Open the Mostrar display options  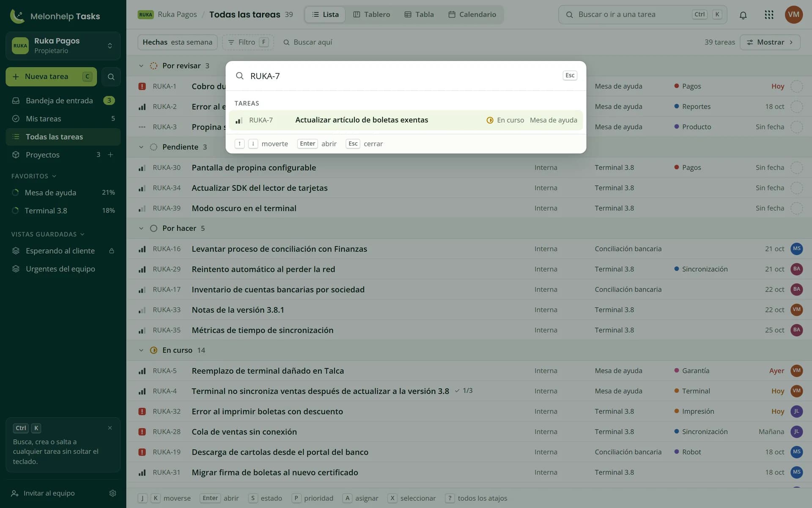pos(770,42)
